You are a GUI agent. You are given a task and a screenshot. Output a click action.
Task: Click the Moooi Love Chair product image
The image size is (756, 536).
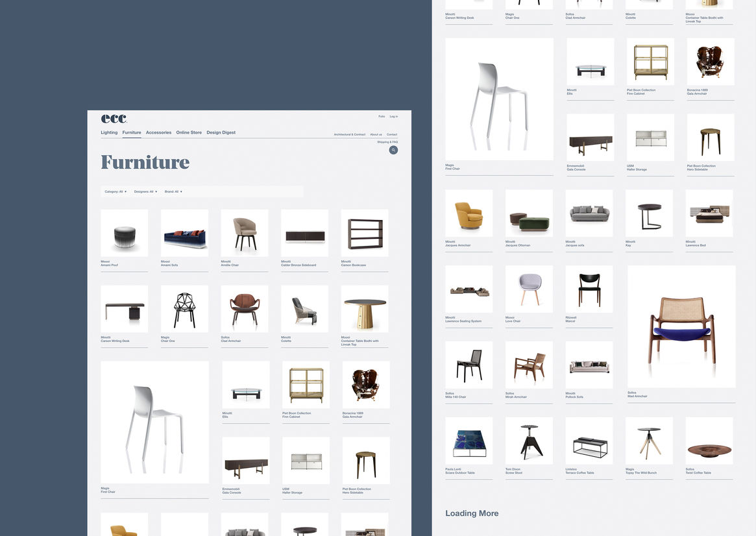click(529, 289)
